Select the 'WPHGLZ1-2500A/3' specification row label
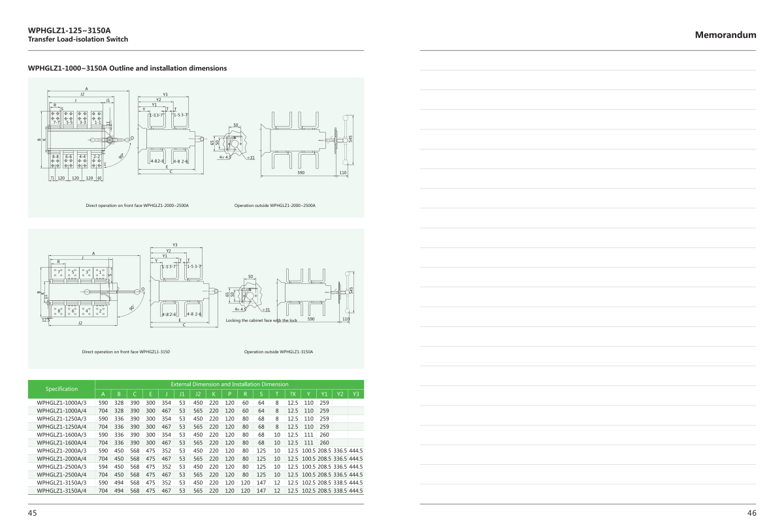Screen dimensions: 784x532 tap(61, 466)
